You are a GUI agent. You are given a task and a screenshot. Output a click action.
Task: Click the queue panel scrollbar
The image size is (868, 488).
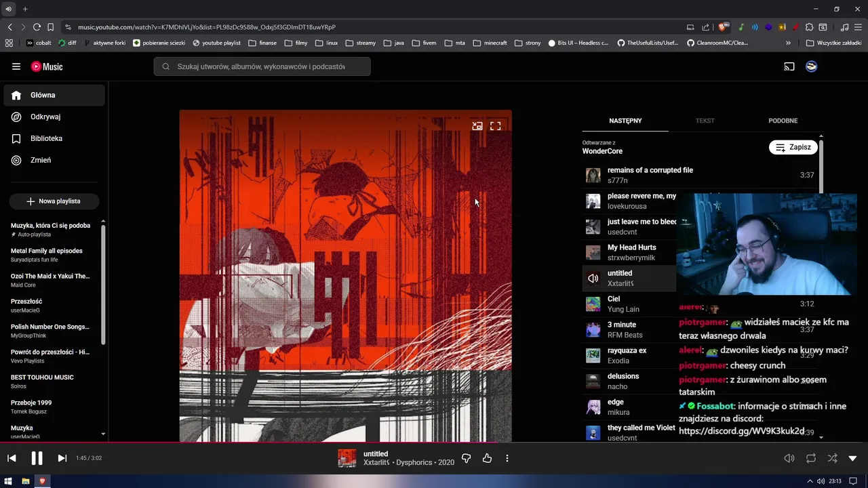pos(821,166)
